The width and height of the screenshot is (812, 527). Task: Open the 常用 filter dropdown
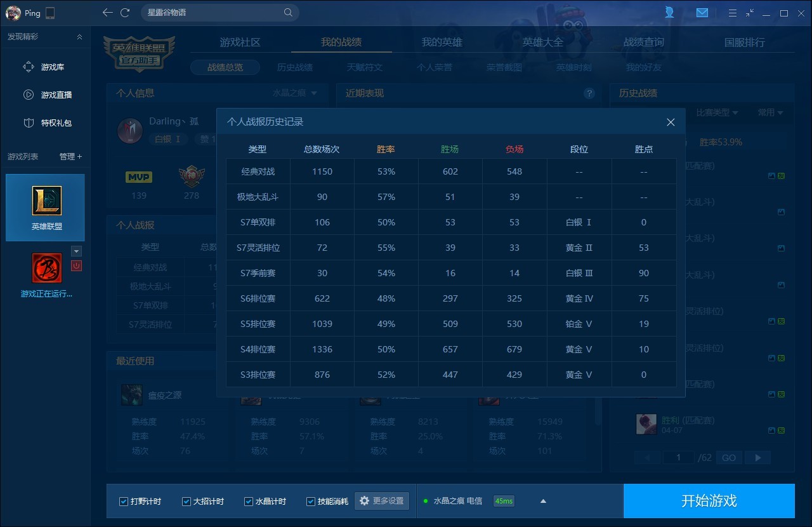click(x=770, y=112)
